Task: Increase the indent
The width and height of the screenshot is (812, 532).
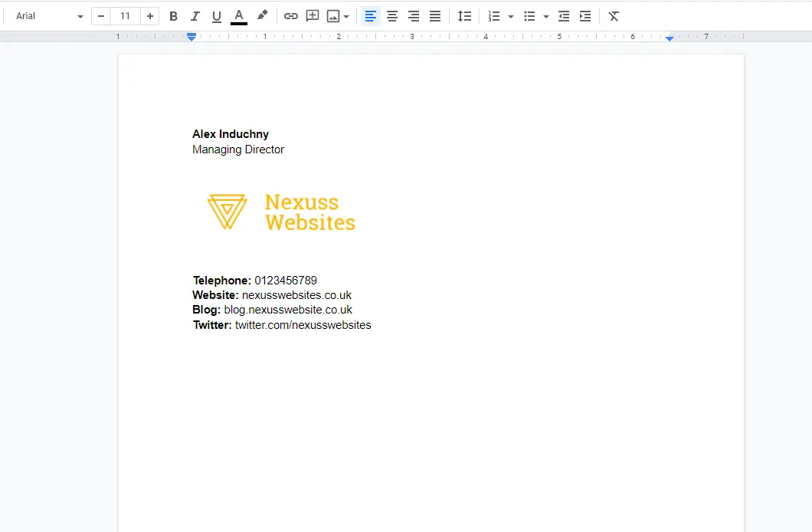Action: (585, 15)
